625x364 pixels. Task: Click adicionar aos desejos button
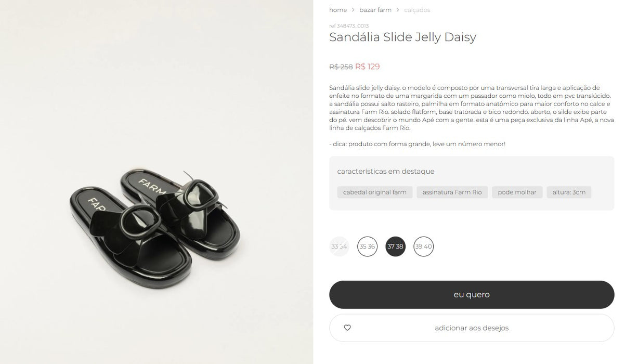click(x=472, y=328)
